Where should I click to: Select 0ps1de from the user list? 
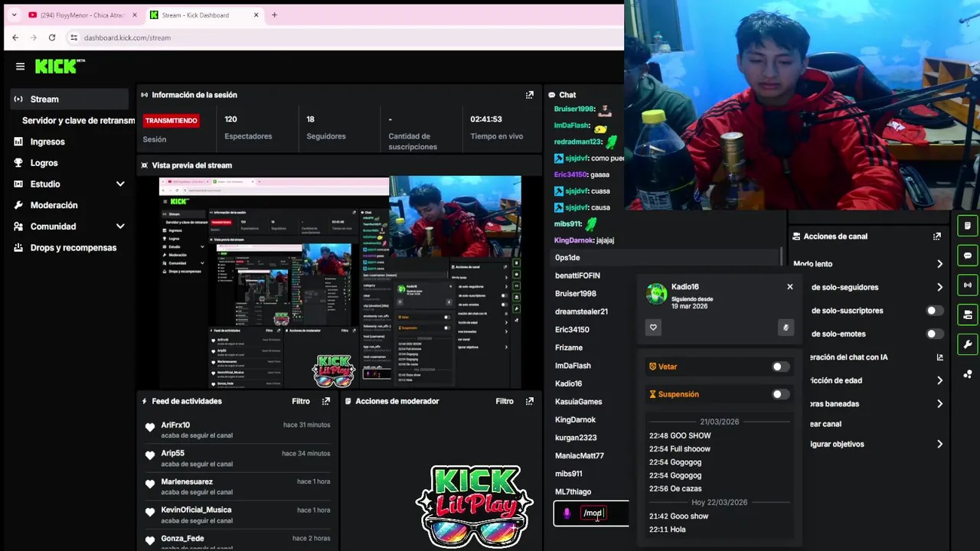(x=567, y=258)
